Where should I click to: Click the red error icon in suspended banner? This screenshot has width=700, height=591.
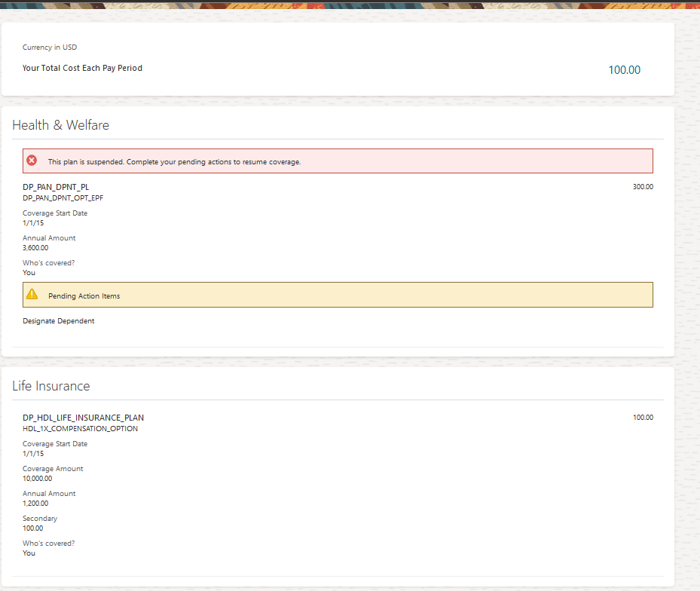[32, 161]
